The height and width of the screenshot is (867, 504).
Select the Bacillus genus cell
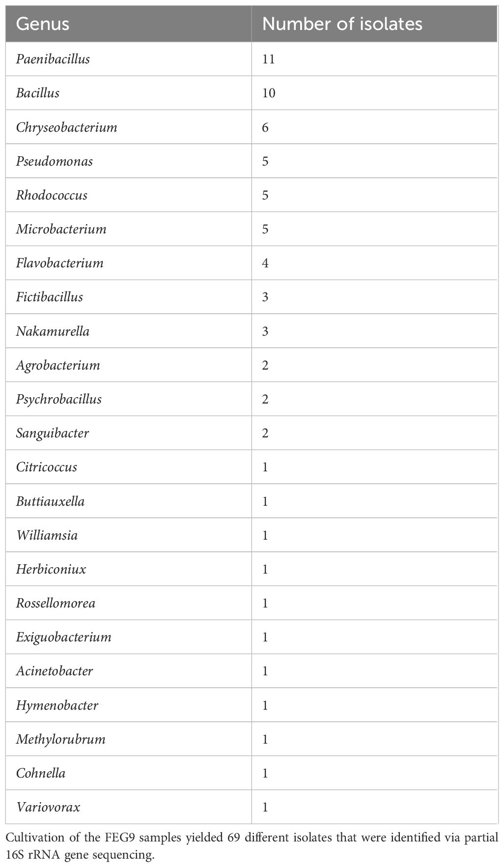(38, 93)
